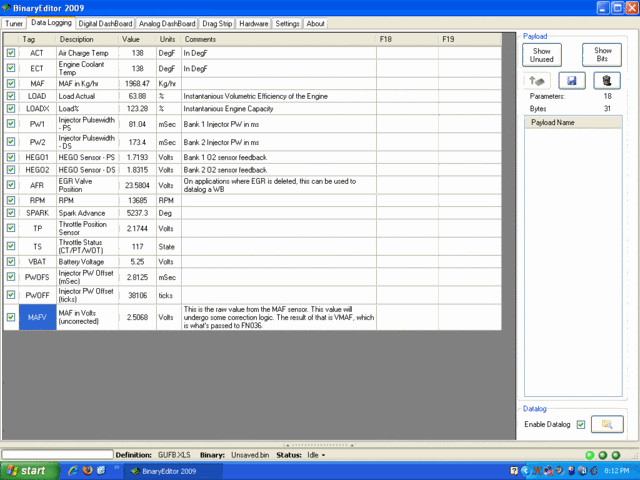Open the datalog file browse icon button

tap(607, 424)
